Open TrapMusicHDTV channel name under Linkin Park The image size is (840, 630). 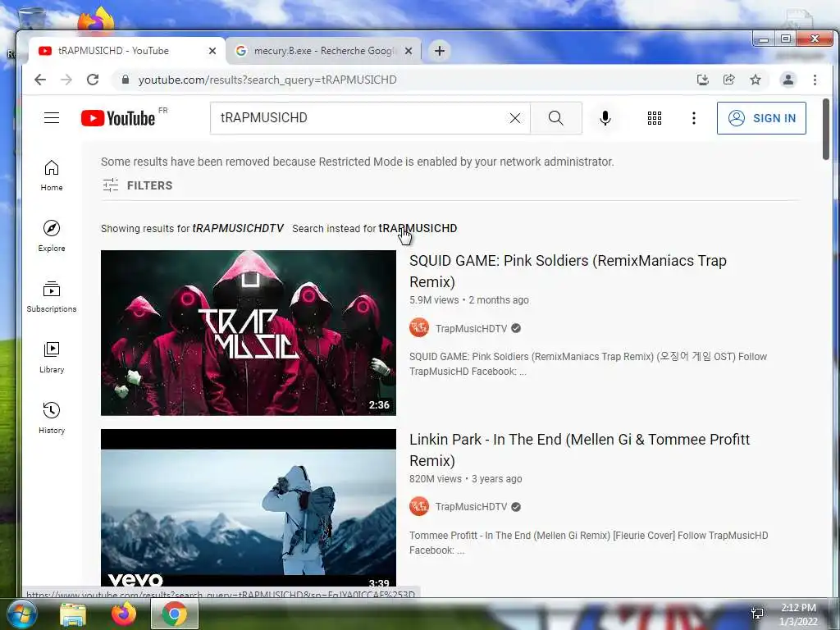click(x=471, y=507)
